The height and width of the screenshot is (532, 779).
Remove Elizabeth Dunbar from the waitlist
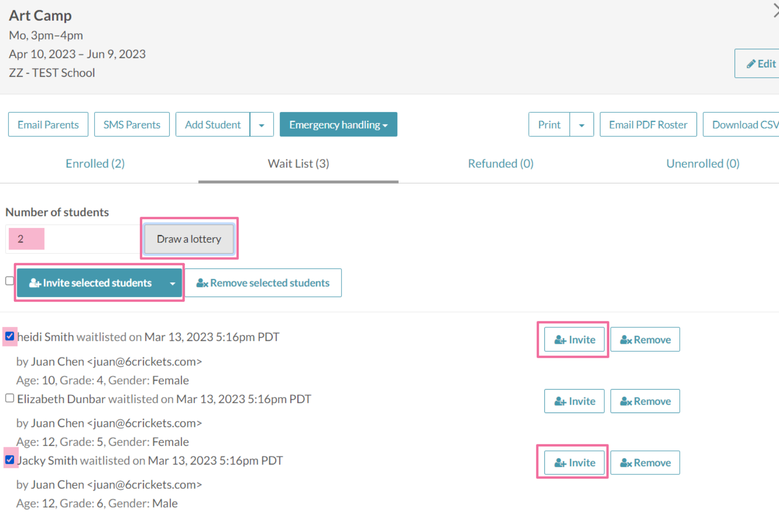pos(645,401)
